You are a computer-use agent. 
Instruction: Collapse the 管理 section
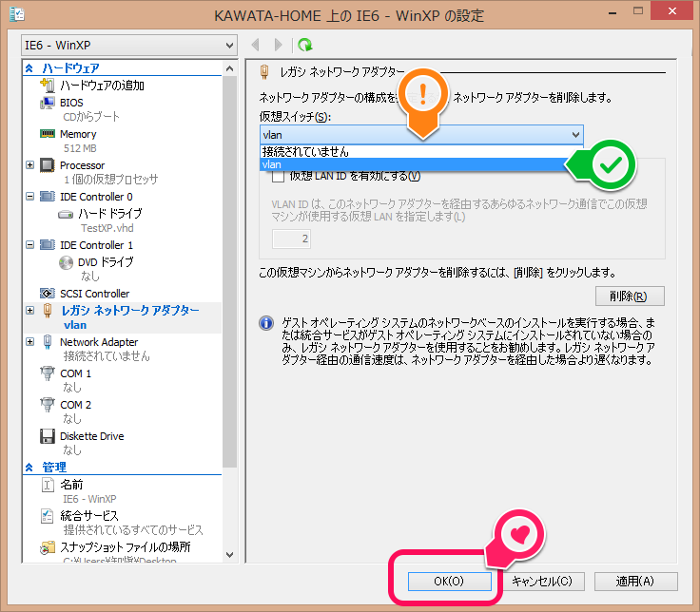tap(29, 468)
